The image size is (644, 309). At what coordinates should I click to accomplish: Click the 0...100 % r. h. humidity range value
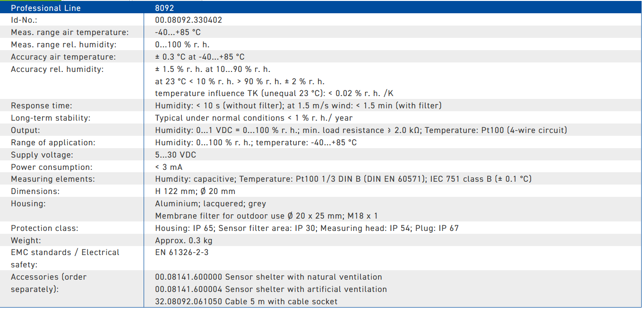tap(182, 45)
